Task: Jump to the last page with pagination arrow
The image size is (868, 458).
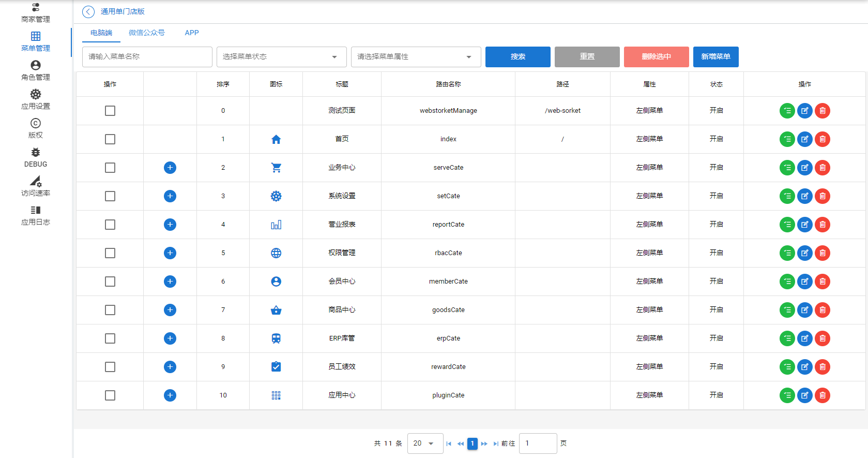Action: tap(496, 444)
